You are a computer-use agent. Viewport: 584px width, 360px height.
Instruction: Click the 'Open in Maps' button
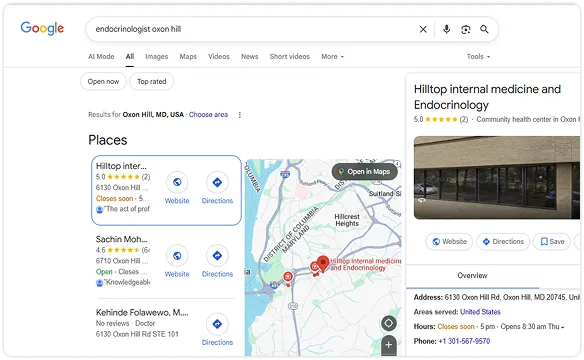pos(365,172)
